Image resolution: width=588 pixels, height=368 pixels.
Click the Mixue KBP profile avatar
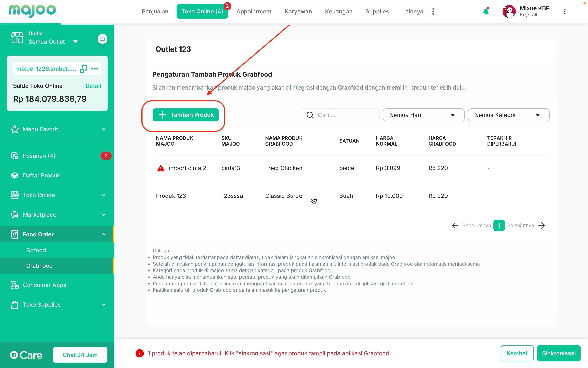(509, 11)
